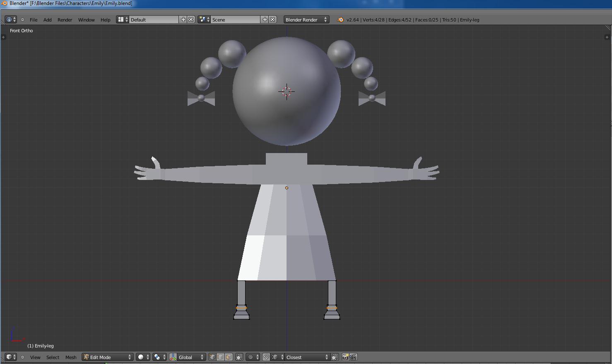Viewport: 612px width, 364px height.
Task: Open the viewport shading mode selector
Action: (x=143, y=357)
